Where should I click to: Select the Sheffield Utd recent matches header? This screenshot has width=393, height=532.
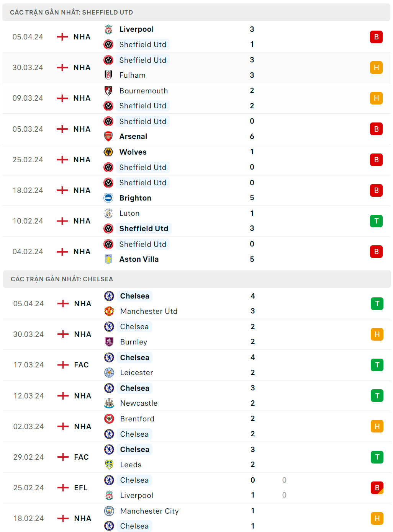[x=71, y=12]
